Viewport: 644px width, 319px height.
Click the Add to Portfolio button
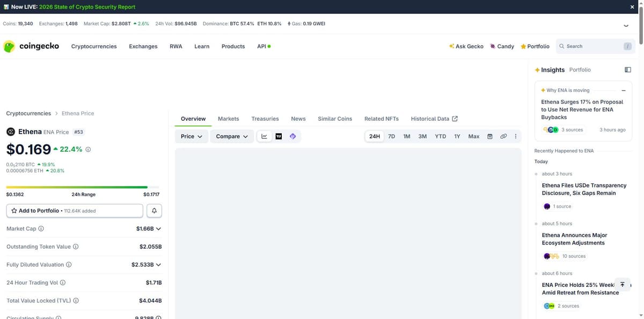75,211
